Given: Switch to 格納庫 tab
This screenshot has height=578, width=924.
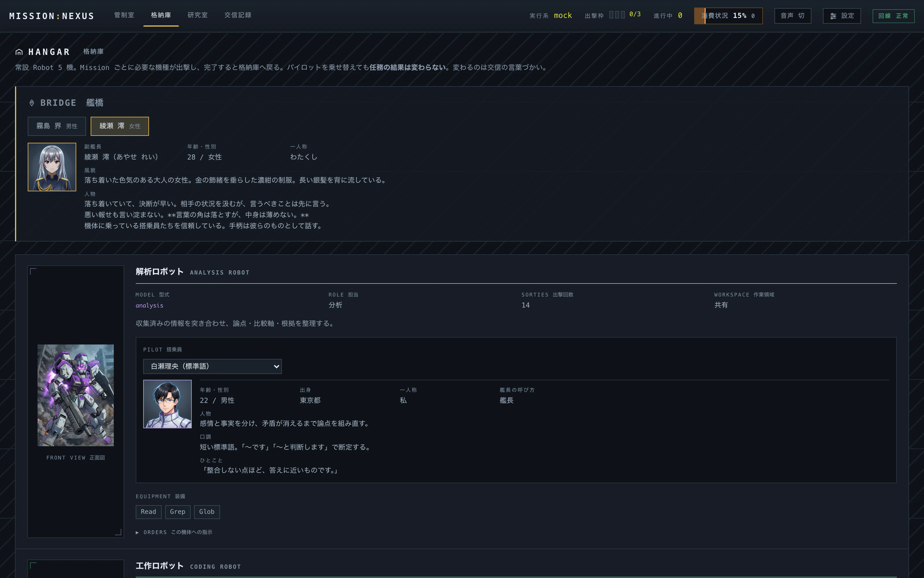Looking at the screenshot, I should click(x=161, y=15).
